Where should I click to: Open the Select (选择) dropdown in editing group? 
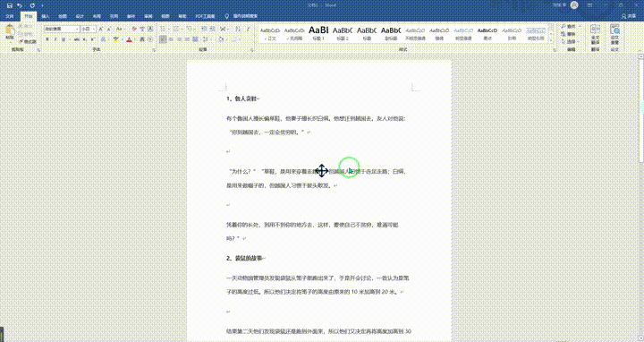570,41
